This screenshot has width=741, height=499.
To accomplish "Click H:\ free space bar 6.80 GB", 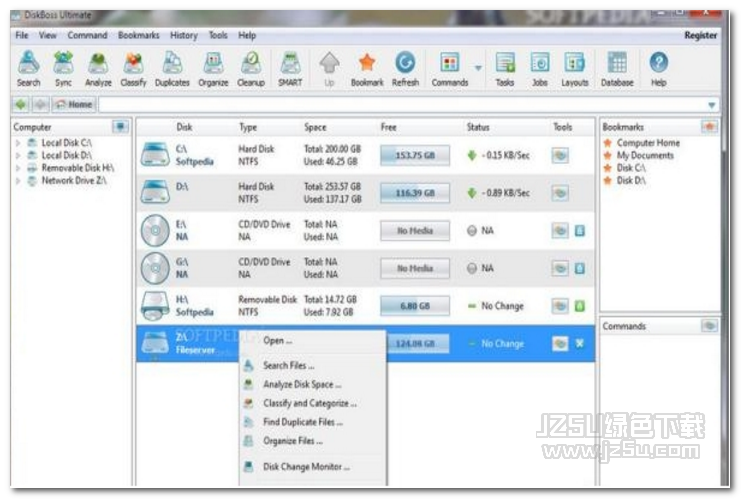I will point(415,306).
